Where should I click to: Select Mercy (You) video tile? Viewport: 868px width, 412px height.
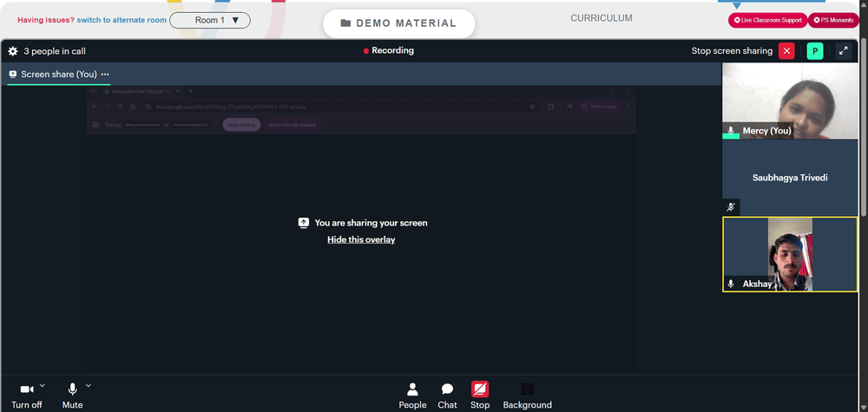(790, 100)
